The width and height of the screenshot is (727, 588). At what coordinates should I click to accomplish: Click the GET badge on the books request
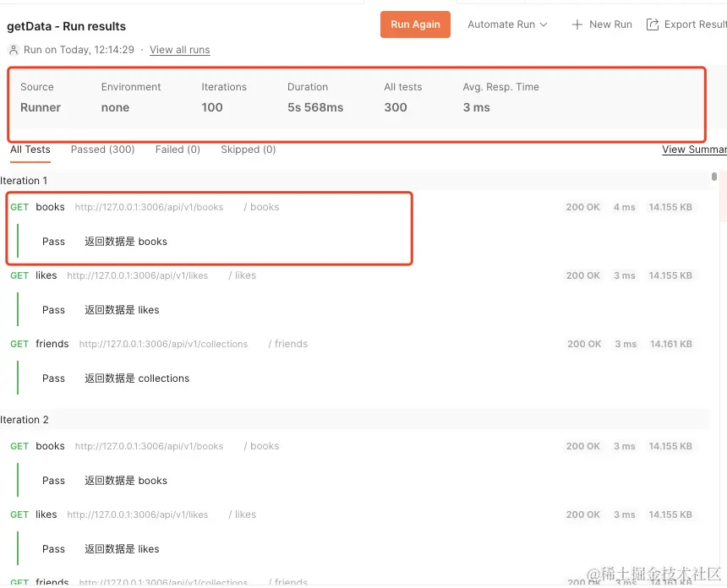[x=19, y=207]
